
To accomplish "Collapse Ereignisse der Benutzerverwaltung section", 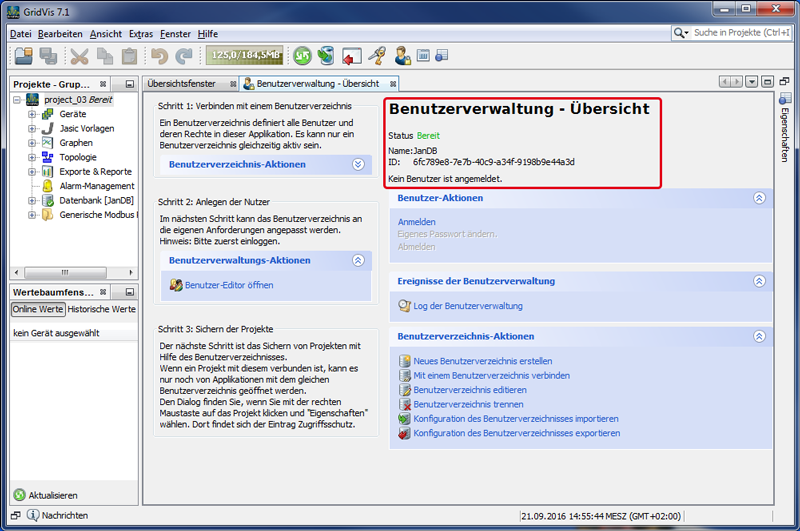I will coord(759,281).
